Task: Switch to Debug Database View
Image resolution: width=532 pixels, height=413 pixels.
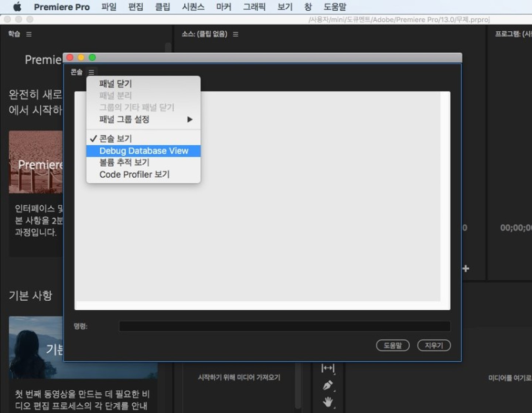Action: (143, 151)
